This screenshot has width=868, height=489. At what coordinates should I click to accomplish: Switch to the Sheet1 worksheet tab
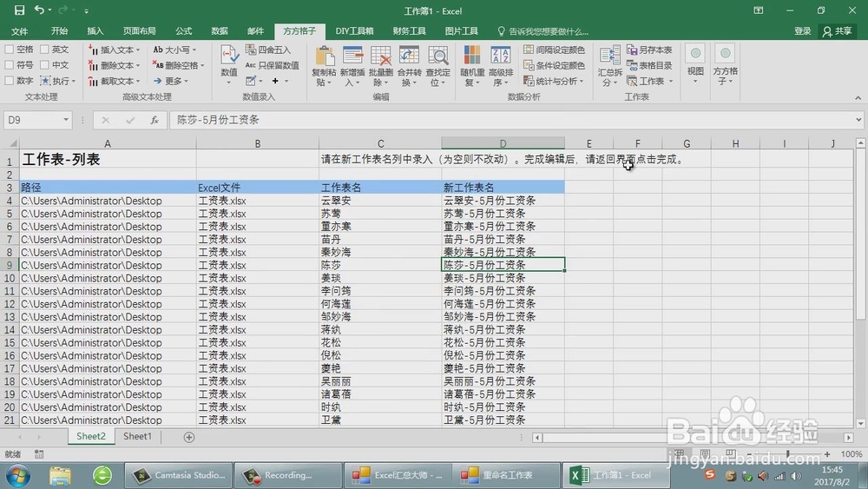(x=137, y=436)
